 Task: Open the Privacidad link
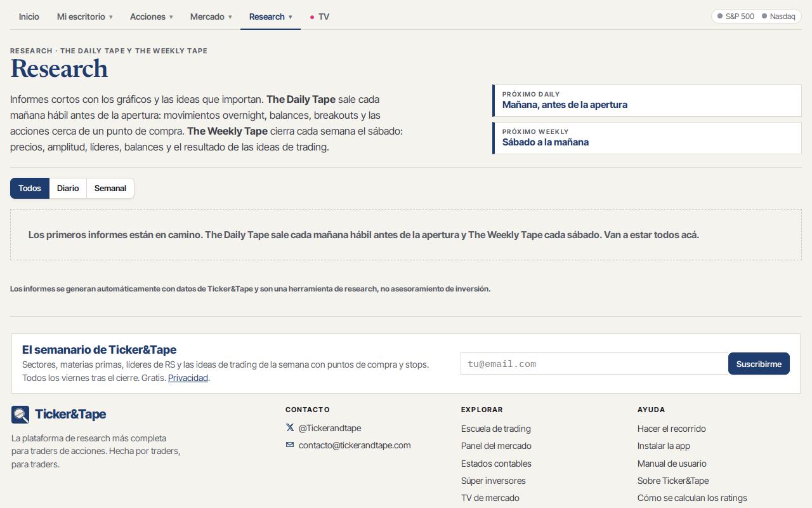(x=188, y=378)
